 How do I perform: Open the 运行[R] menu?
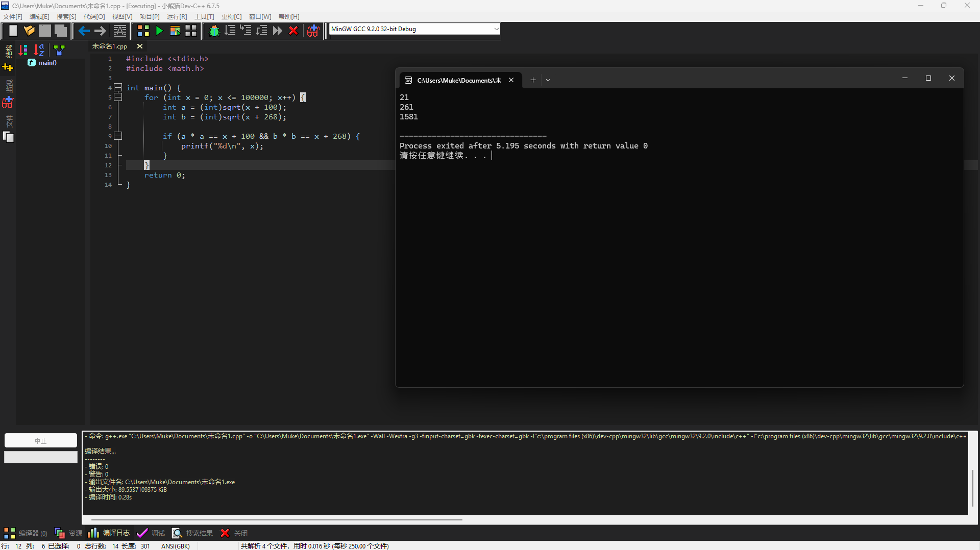tap(177, 17)
